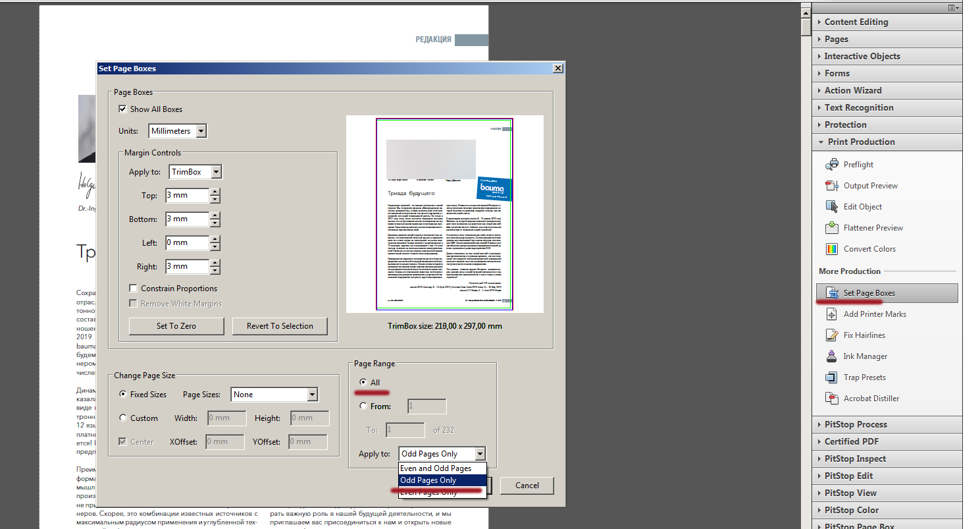Increase the Right margin value
Viewport: 980px width, 529px height.
215,263
